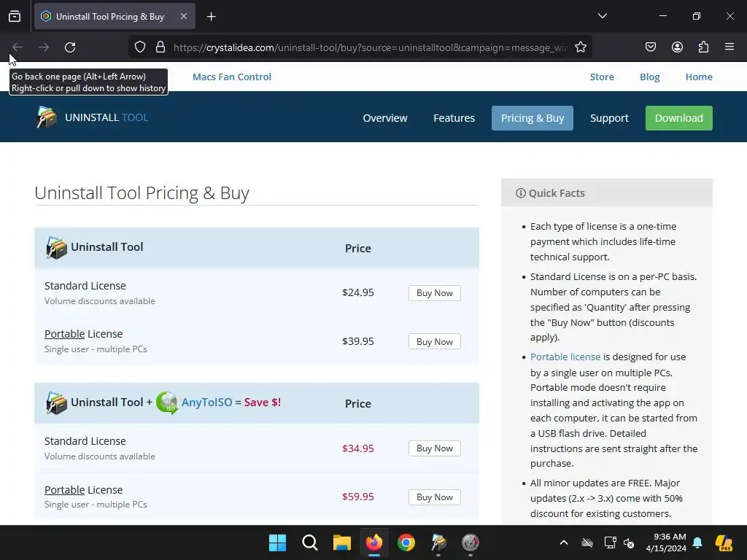This screenshot has height=560, width=747.
Task: Buy Now for $59.95 bundle Portable License
Action: tap(435, 497)
